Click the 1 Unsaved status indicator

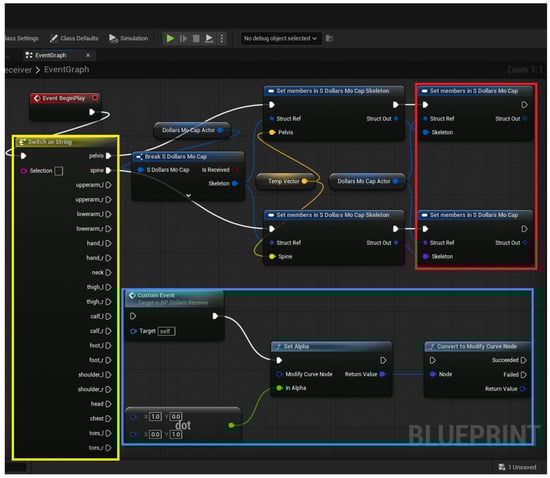point(518,467)
